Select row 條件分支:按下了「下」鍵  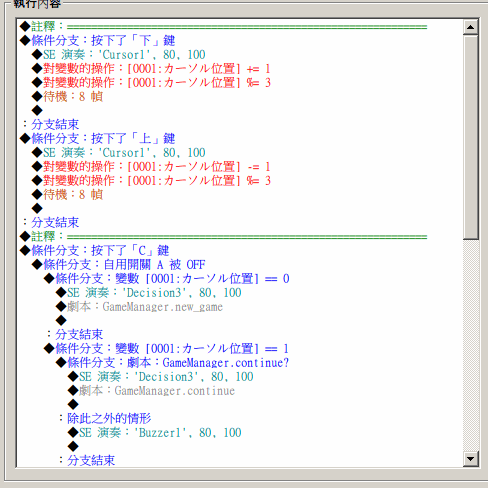point(97,40)
